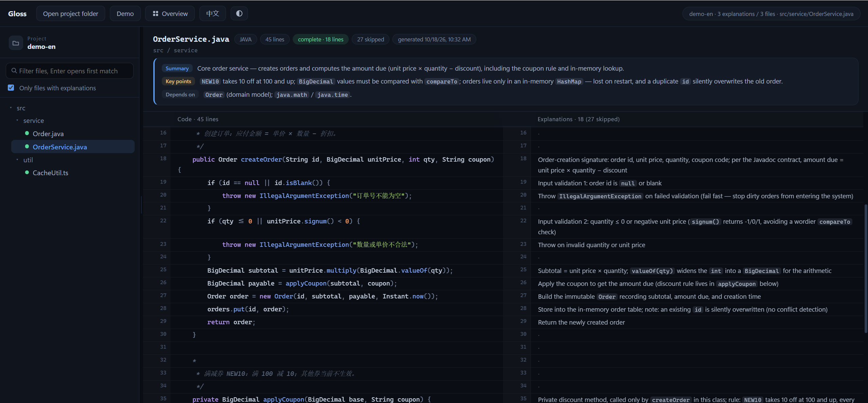
Task: Load the Demo project
Action: coord(125,14)
